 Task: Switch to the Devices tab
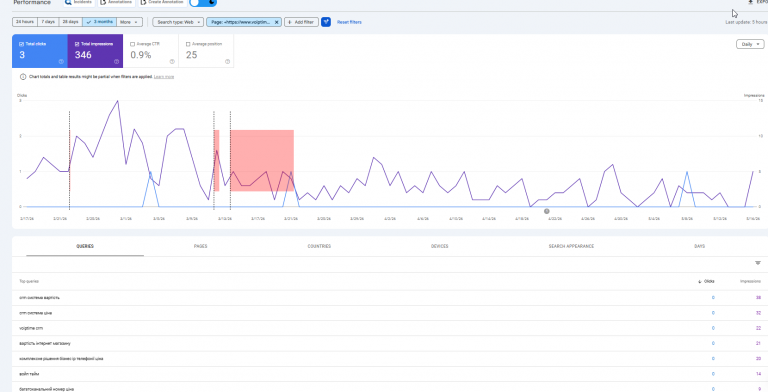[x=439, y=246]
